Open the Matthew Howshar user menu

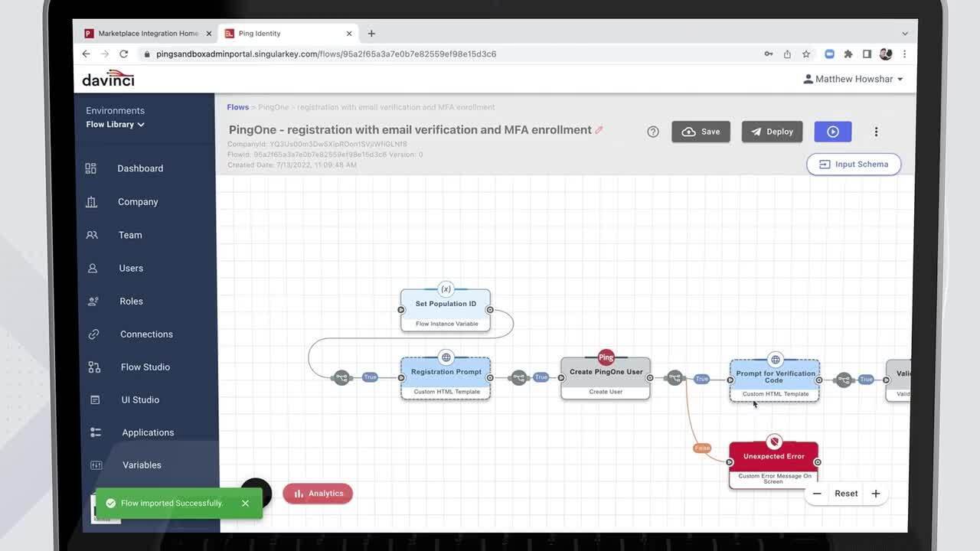pos(853,80)
